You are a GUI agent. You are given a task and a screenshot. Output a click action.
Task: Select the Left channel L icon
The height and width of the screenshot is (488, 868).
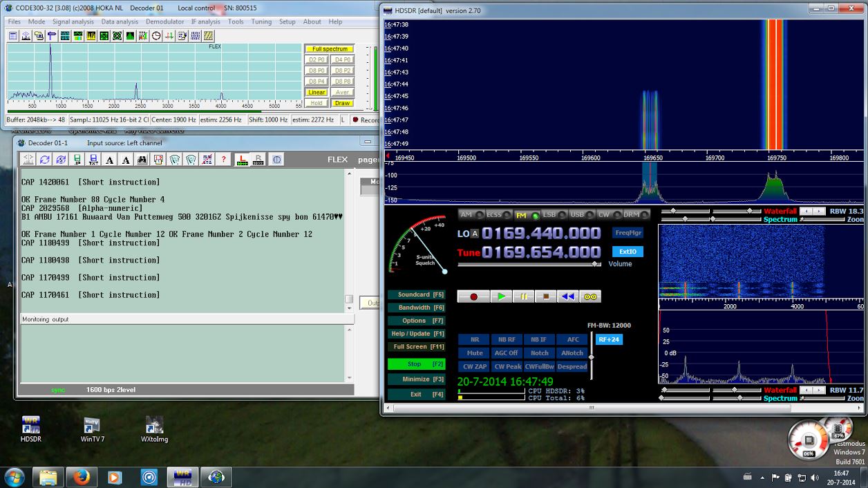pos(242,160)
